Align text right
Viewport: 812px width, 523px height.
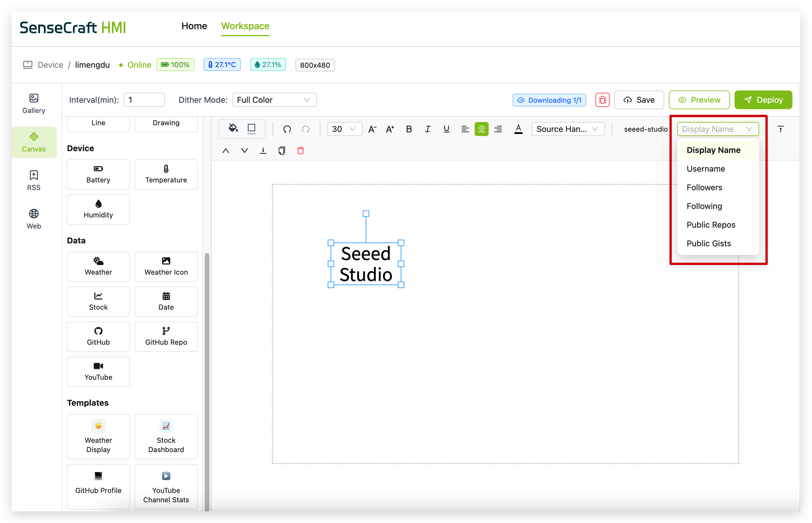click(498, 129)
